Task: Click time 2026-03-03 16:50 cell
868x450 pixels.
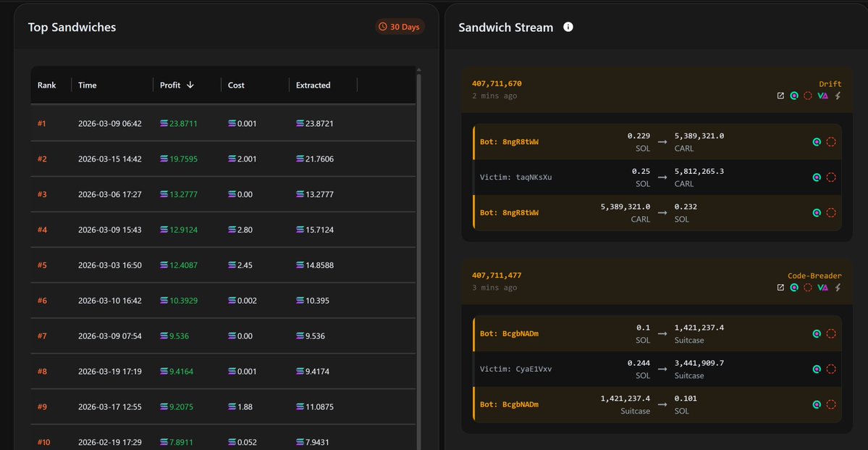Action: tap(109, 265)
